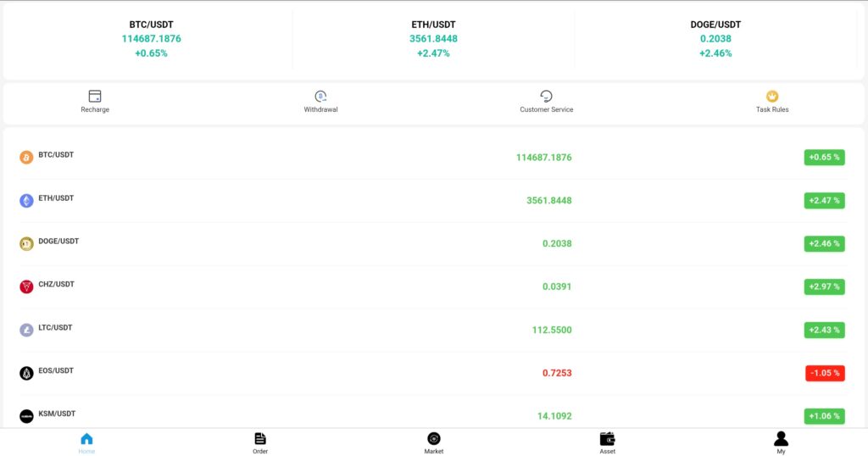Click the +2.97 % CHZ change badge
868x456 pixels.
[824, 286]
